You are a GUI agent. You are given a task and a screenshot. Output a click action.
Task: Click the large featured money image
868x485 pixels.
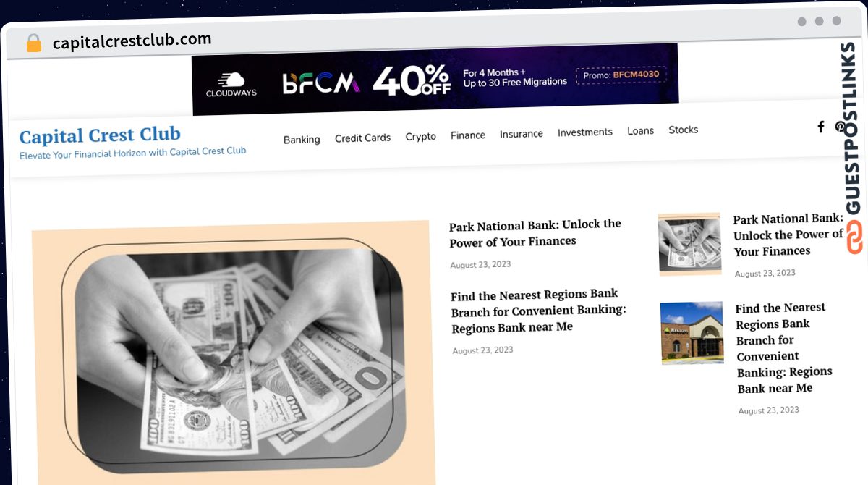tap(234, 353)
